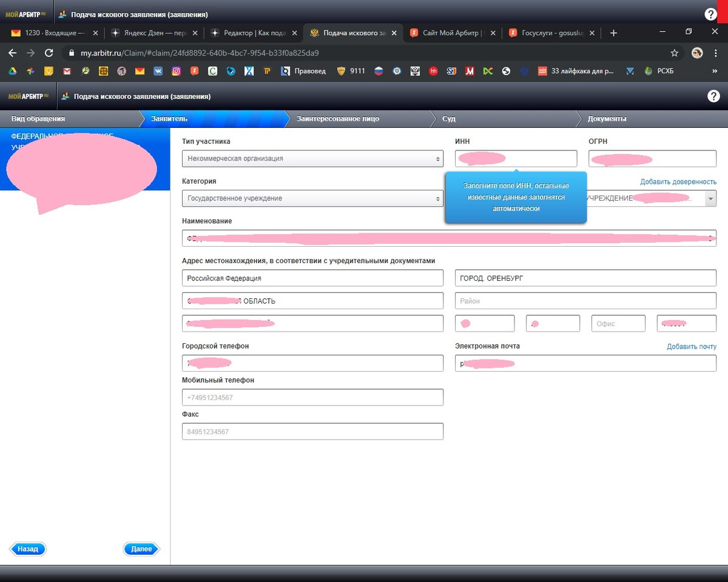Screen dimensions: 728x582
Task: Open the Russian flag bookmark
Action: (x=379, y=71)
